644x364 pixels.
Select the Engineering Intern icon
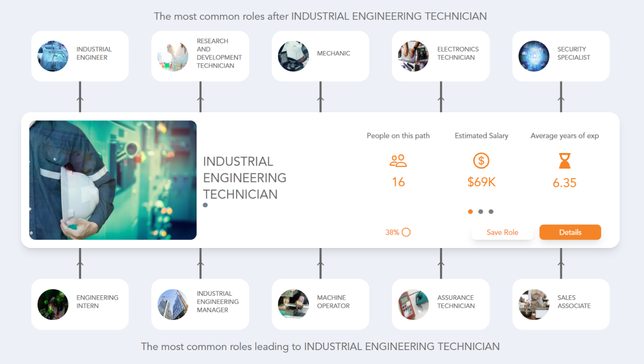click(x=53, y=304)
